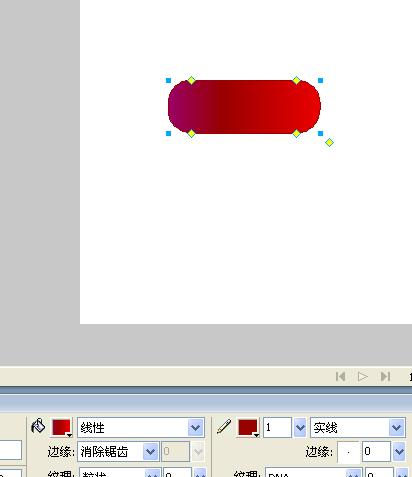This screenshot has height=477, width=412.
Task: Select the red rounded rectangle on canvas
Action: pyautogui.click(x=244, y=107)
